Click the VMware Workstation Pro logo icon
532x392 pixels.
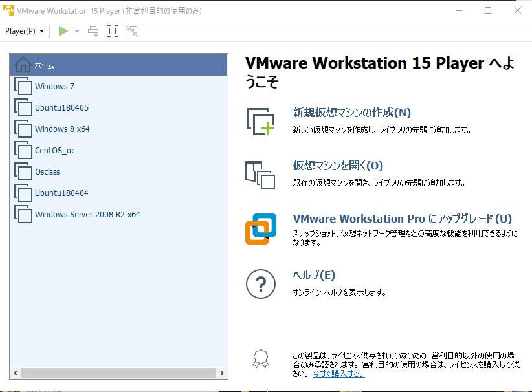click(261, 229)
